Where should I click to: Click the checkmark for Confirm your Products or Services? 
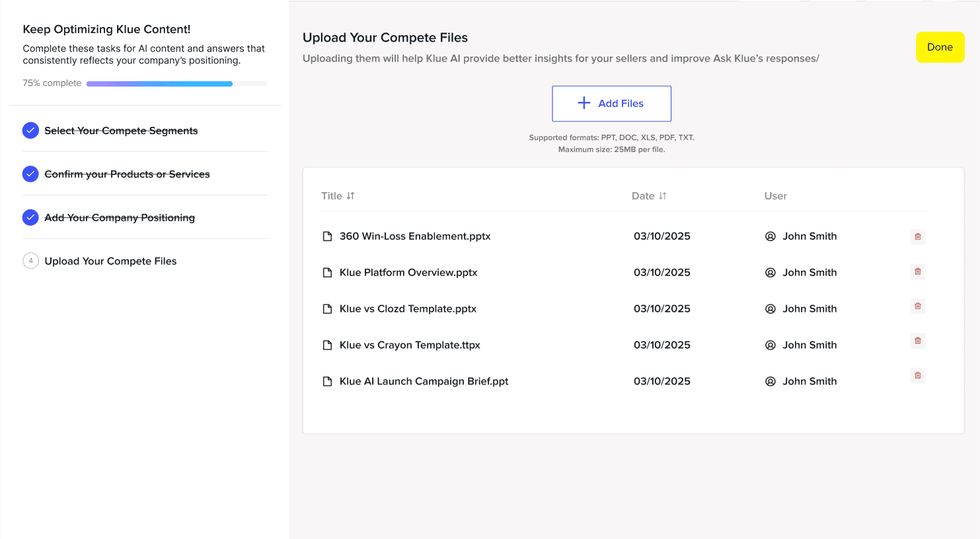(x=30, y=174)
